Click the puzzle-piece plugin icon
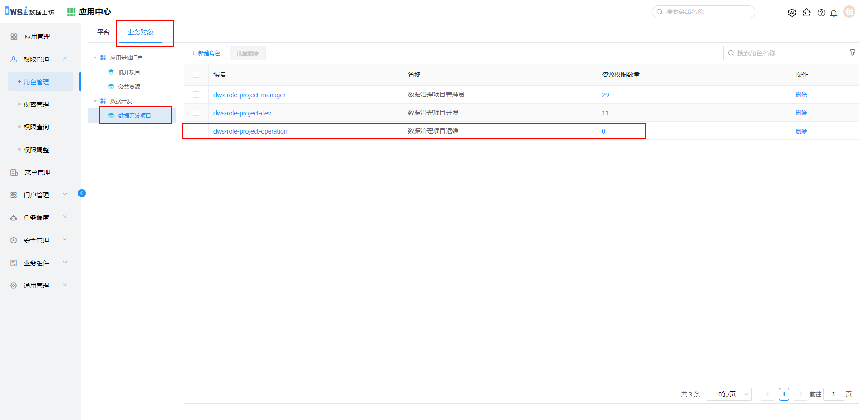868x420 pixels. pos(807,13)
